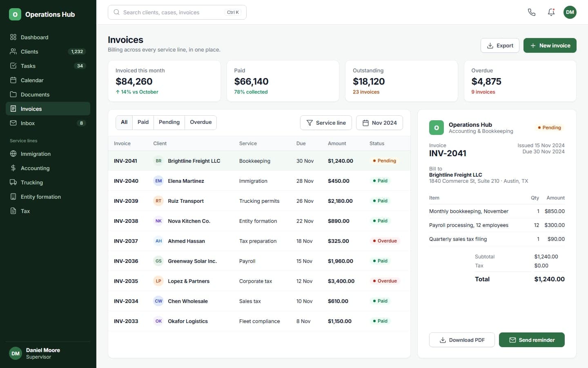The height and width of the screenshot is (368, 588).
Task: Click the Overdue $4,875 summary card
Action: click(x=520, y=81)
